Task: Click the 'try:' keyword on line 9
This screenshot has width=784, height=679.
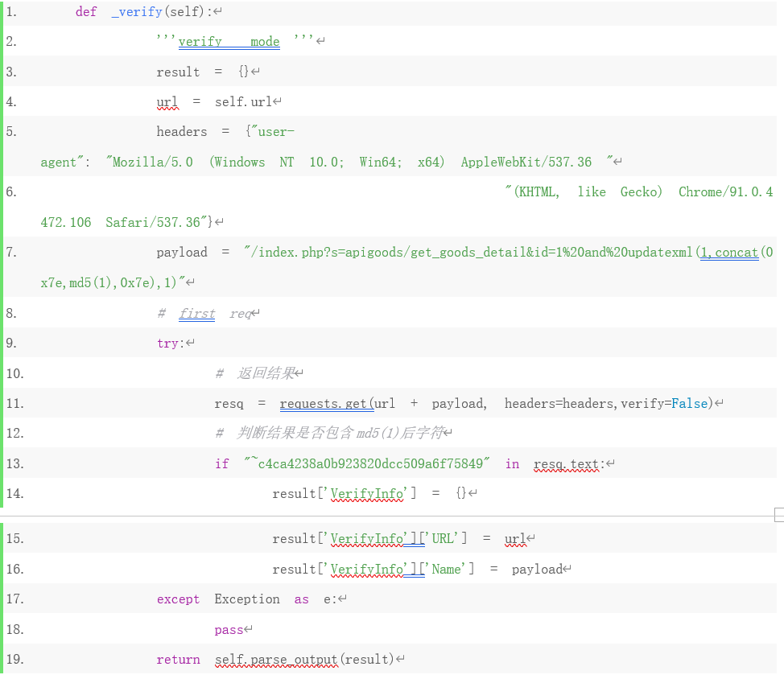Action: (x=171, y=344)
